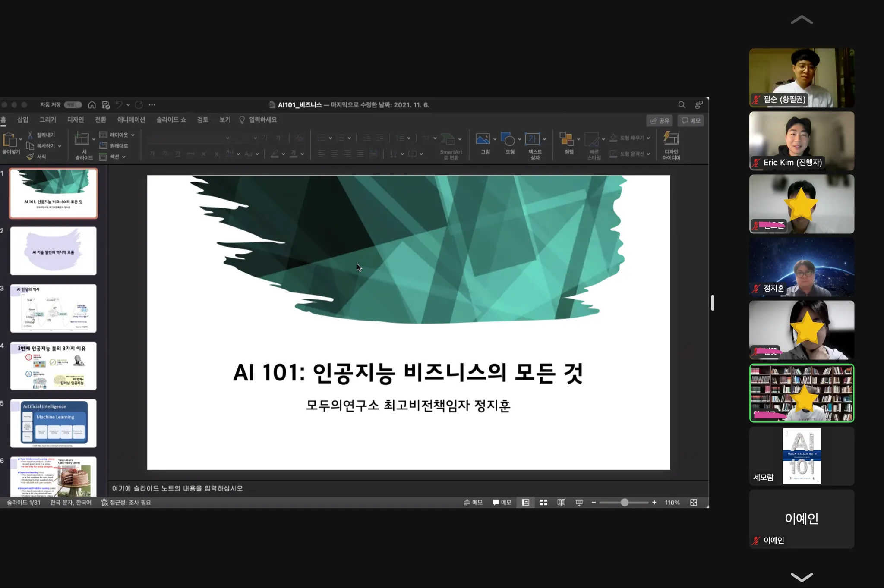Switch to slide sorter grid view

click(543, 503)
